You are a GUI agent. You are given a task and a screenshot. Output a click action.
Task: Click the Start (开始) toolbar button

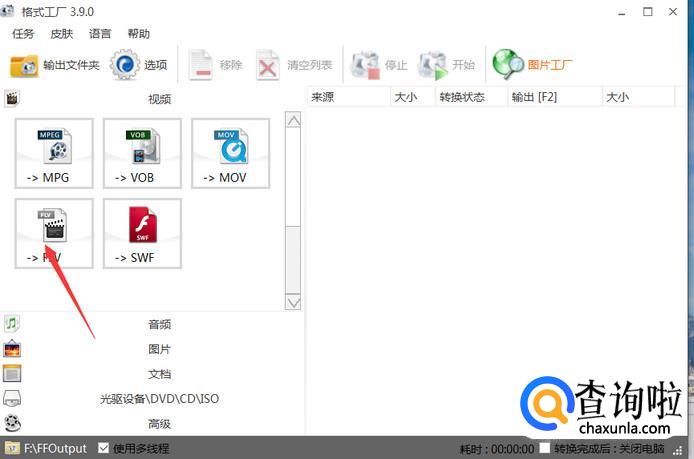(x=447, y=66)
